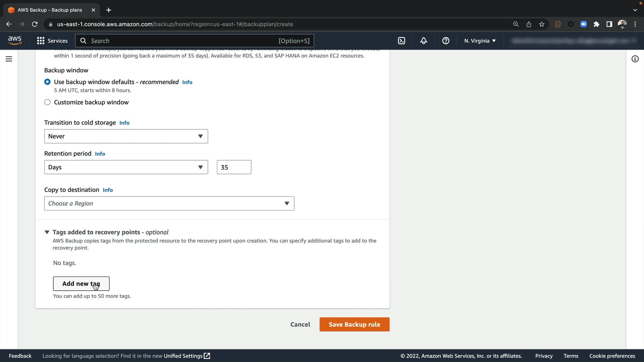Open Transition to cold storage dropdown

coord(126,136)
